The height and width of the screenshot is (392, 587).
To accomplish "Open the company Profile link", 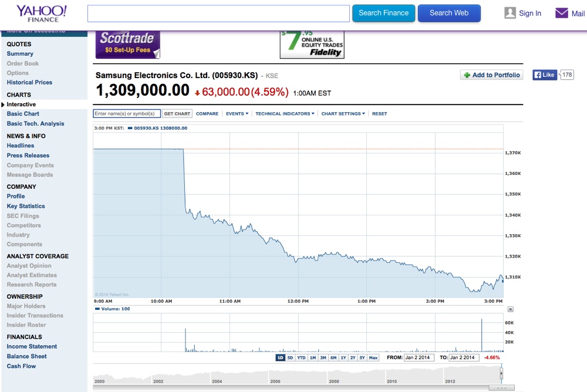I will click(x=16, y=196).
